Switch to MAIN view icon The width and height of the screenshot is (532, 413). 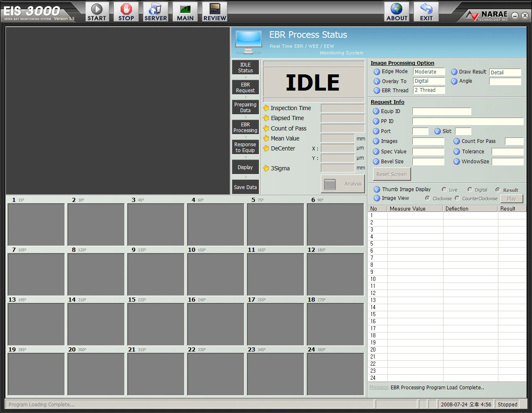185,12
